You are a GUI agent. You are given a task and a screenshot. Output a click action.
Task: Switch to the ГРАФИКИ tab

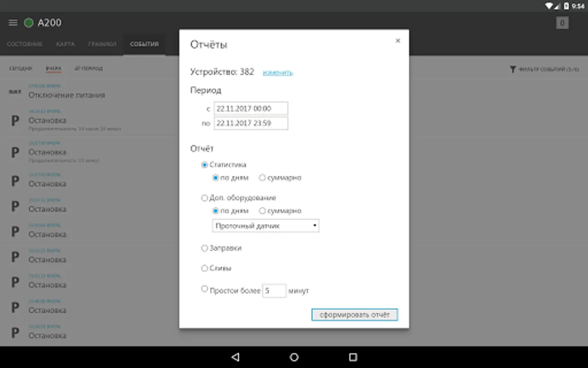(102, 44)
